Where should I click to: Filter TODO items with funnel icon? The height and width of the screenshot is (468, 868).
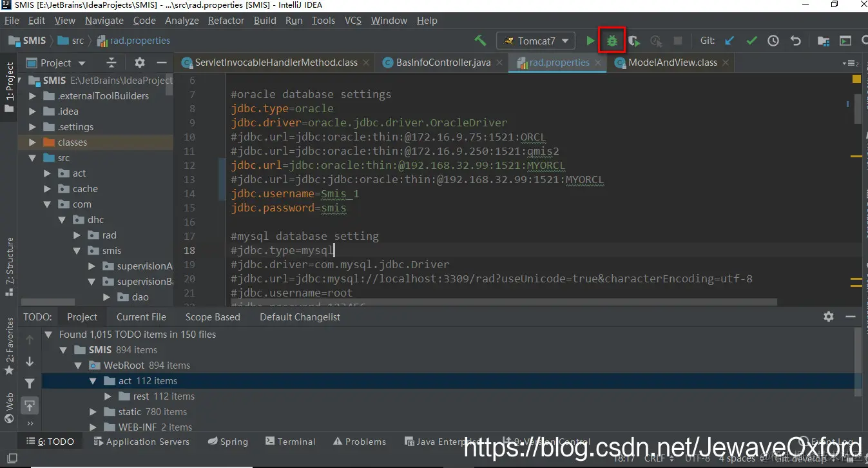point(30,384)
